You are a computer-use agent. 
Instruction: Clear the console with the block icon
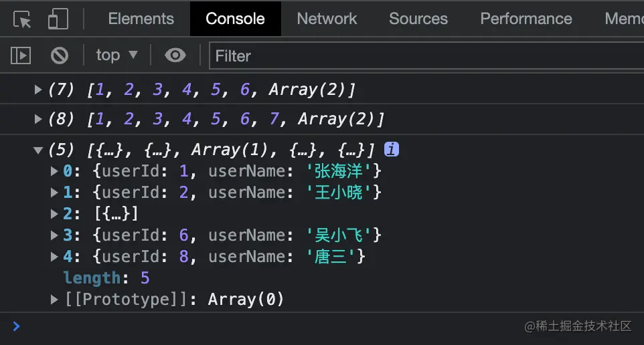coord(60,55)
